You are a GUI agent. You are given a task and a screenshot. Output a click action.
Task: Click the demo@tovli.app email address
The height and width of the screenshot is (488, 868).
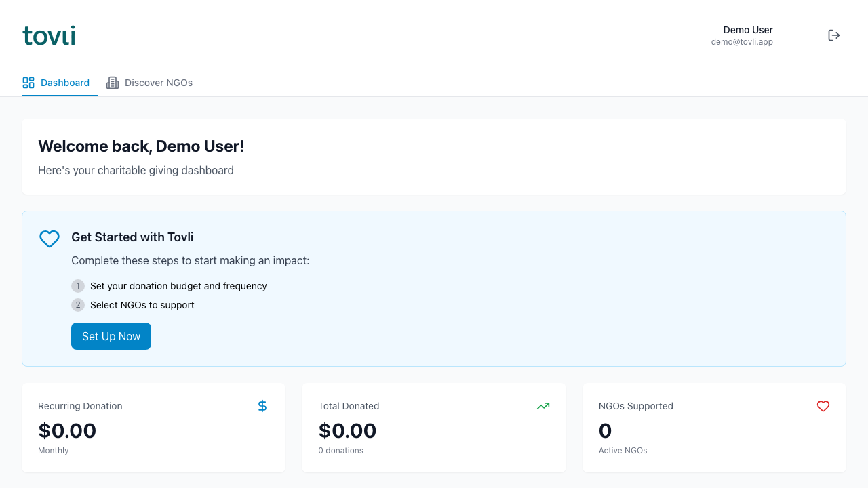click(742, 42)
